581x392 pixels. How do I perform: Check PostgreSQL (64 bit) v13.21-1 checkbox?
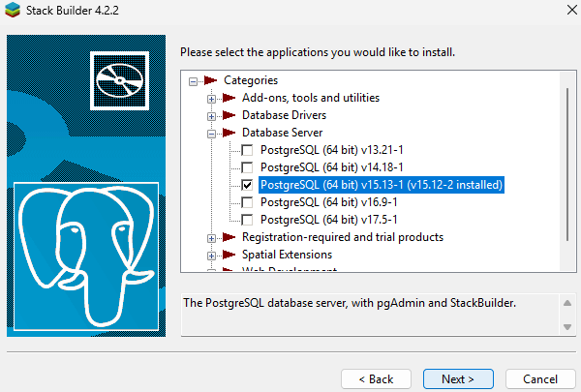coord(247,150)
